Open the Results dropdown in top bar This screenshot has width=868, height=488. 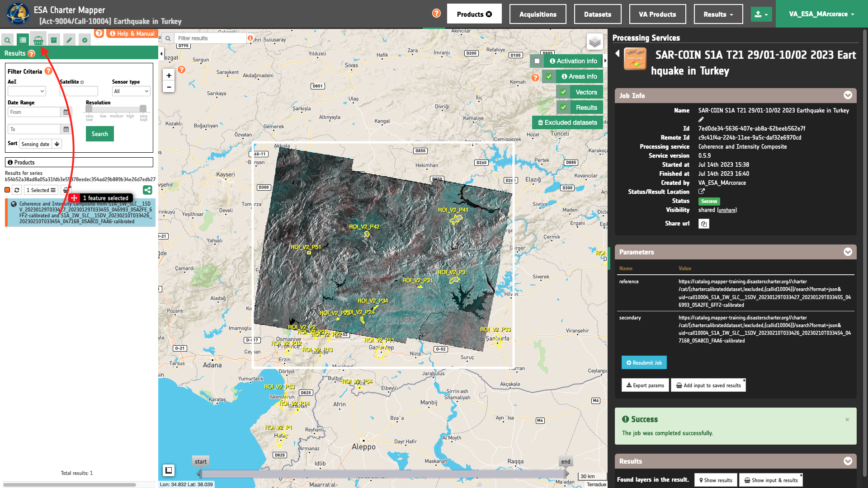(x=718, y=14)
